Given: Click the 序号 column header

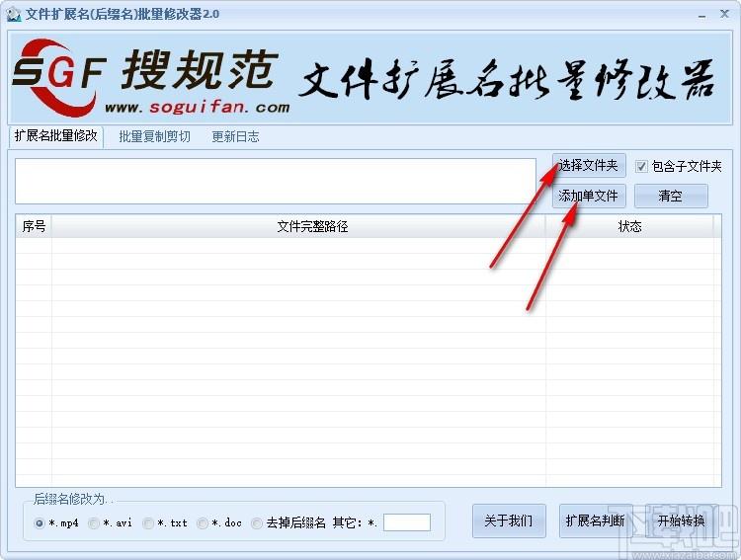Looking at the screenshot, I should coord(34,226).
